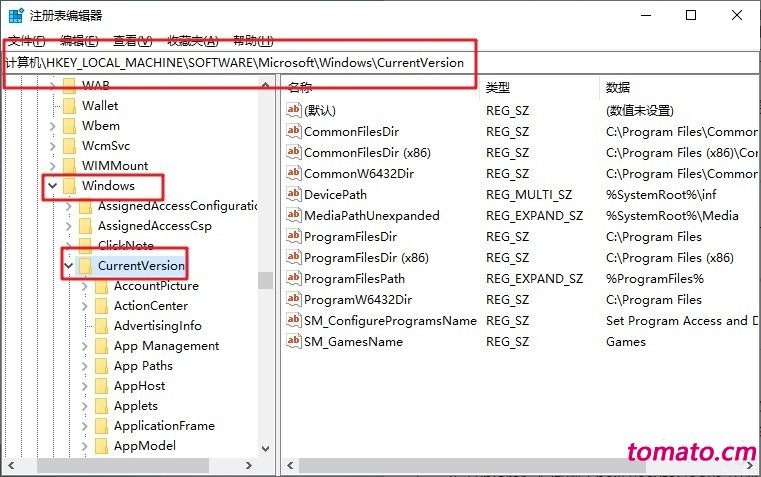Viewport: 761px width, 477px height.
Task: Expand the WIMMount key
Action: click(52, 166)
